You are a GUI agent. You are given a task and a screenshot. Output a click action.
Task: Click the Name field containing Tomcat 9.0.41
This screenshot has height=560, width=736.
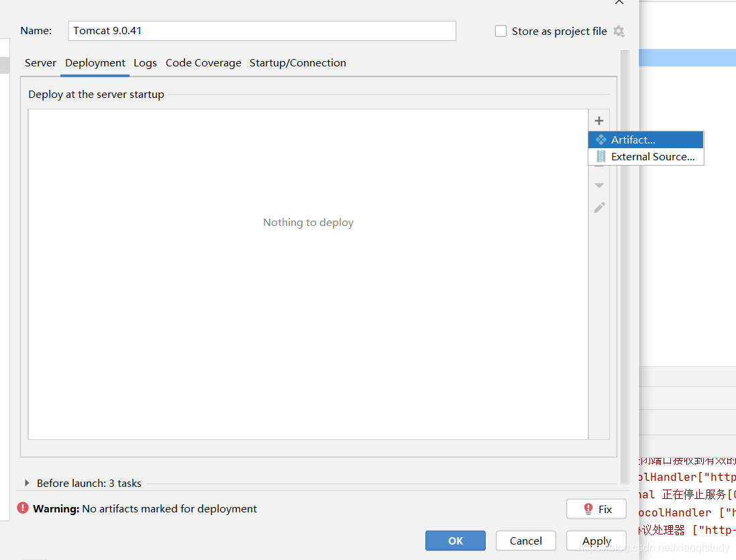[x=262, y=31]
